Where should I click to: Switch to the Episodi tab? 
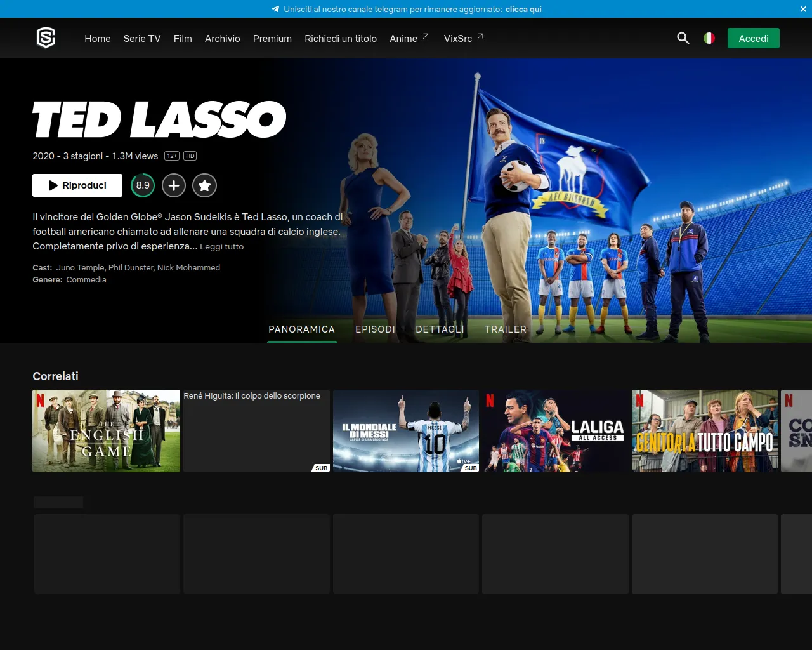click(375, 329)
